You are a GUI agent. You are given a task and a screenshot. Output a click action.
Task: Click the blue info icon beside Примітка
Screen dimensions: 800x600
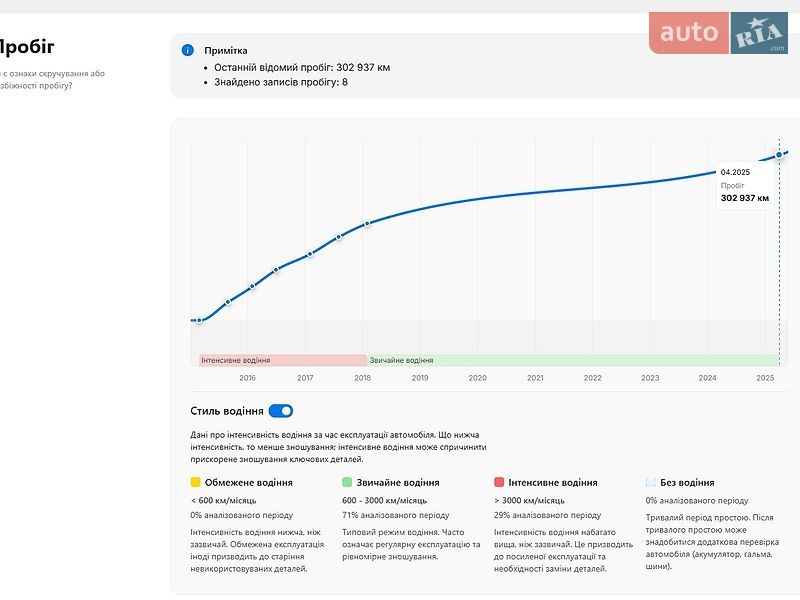[188, 50]
